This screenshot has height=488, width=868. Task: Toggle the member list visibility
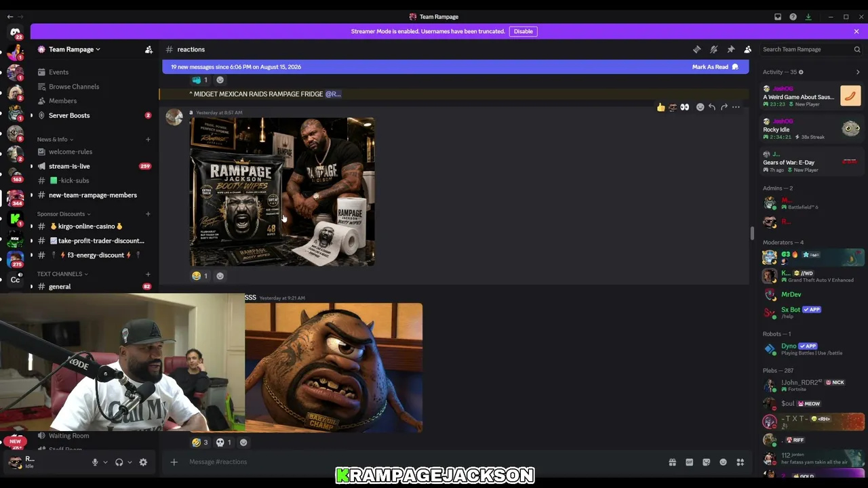[x=747, y=49]
